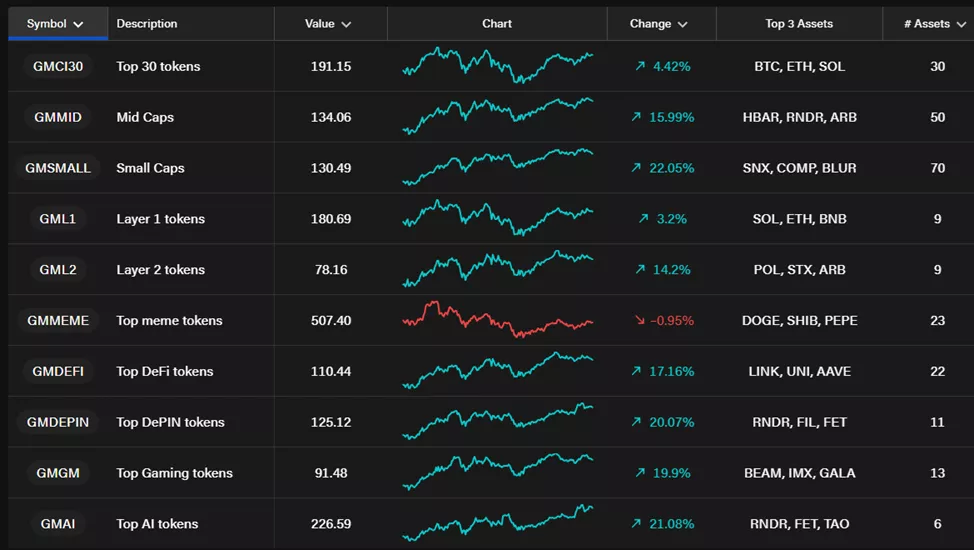The width and height of the screenshot is (974, 550).
Task: Open the red Top meme tokens sparkline chart
Action: 497,320
